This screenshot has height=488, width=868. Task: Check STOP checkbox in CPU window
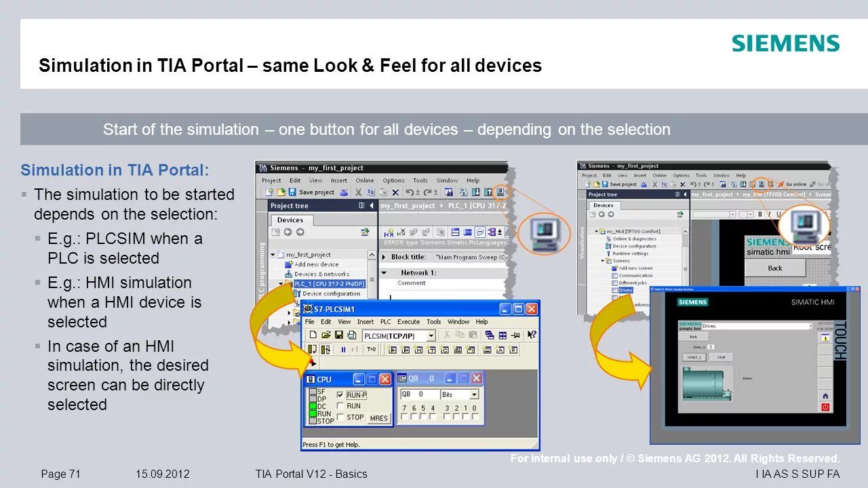tap(340, 417)
